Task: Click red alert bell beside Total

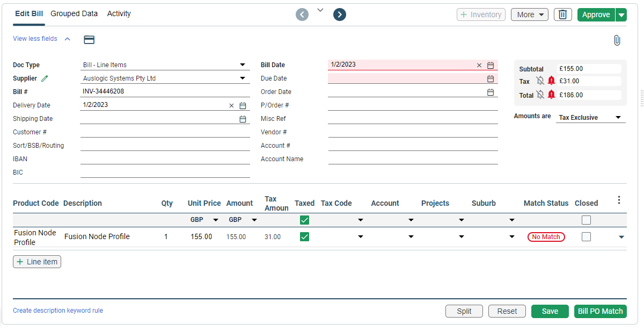Action: point(551,95)
